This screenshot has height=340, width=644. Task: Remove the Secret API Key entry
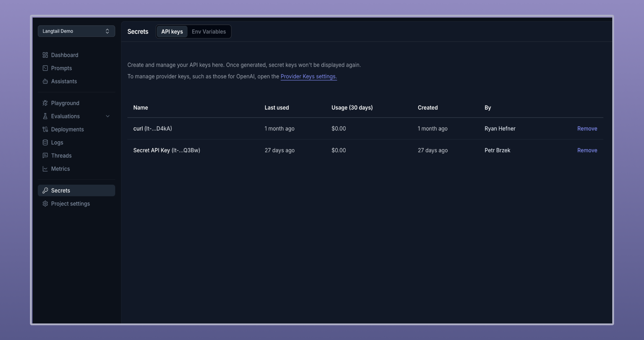pos(587,150)
